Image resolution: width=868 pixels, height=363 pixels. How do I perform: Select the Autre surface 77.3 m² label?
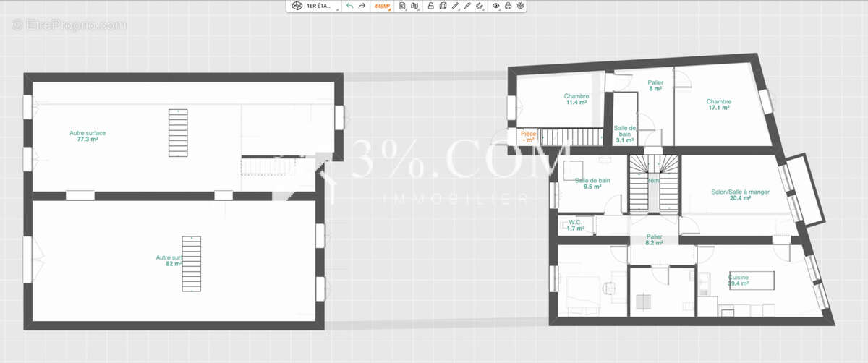point(88,136)
